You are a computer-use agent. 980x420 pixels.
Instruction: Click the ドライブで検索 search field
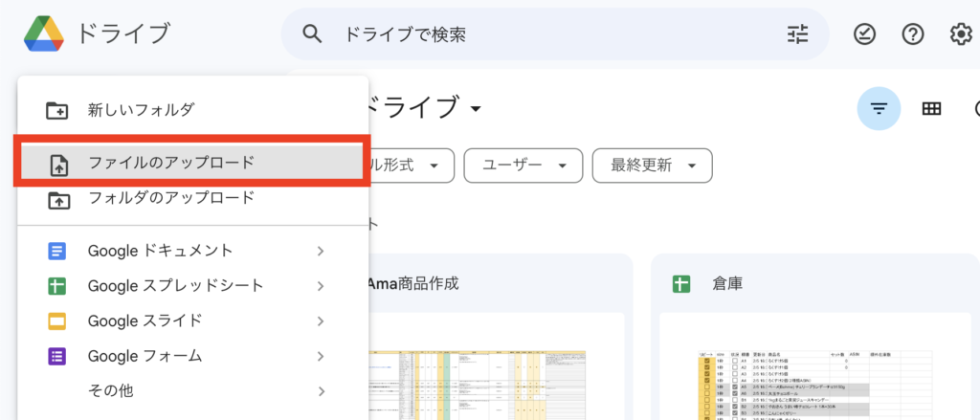(x=555, y=33)
